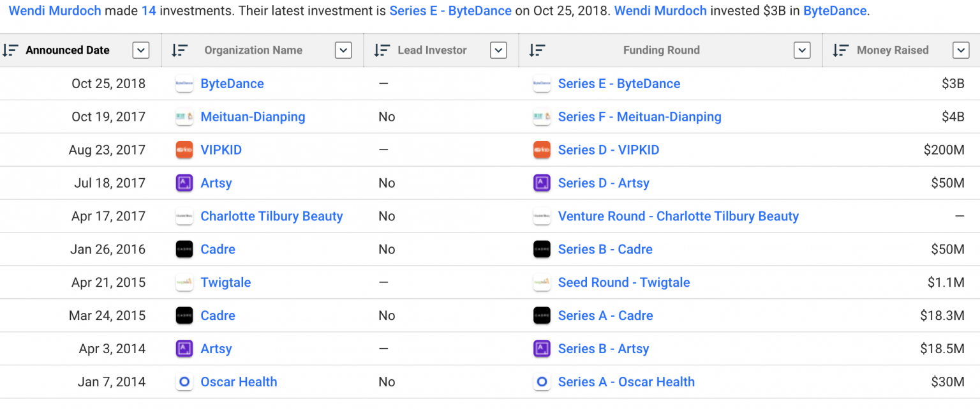Click the Cadre logo beside Series A - Cadre
980x410 pixels.
pos(542,316)
